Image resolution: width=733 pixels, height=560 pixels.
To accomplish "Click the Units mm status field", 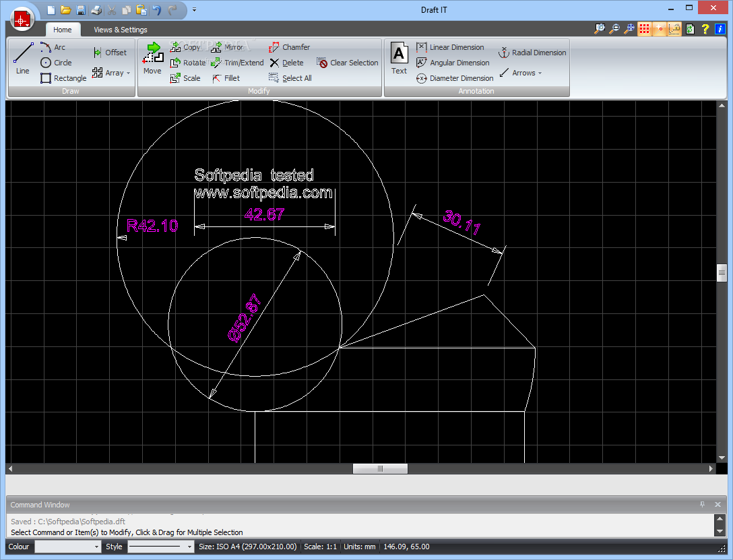I will [x=360, y=547].
